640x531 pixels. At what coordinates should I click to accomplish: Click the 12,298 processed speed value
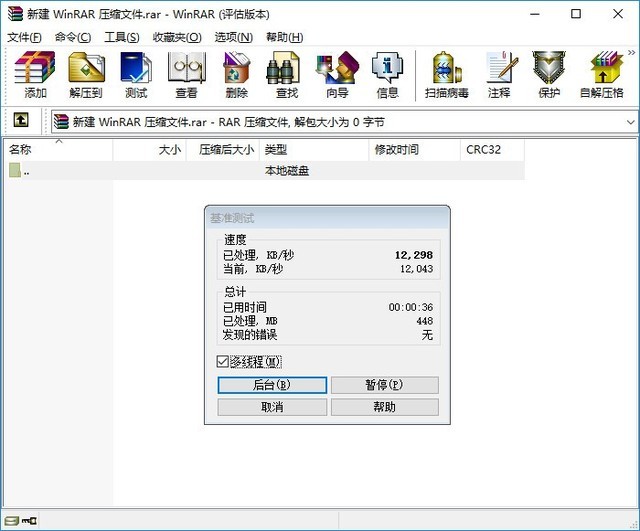tap(414, 255)
